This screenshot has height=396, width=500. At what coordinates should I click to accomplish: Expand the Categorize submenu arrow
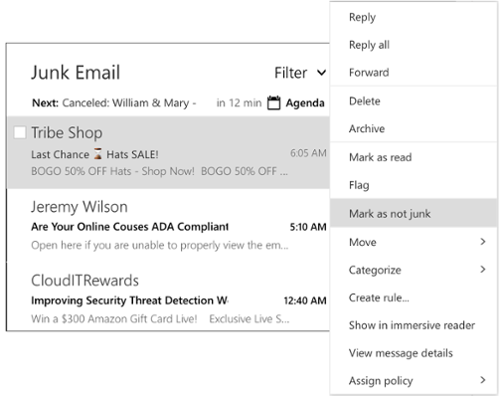tap(483, 269)
